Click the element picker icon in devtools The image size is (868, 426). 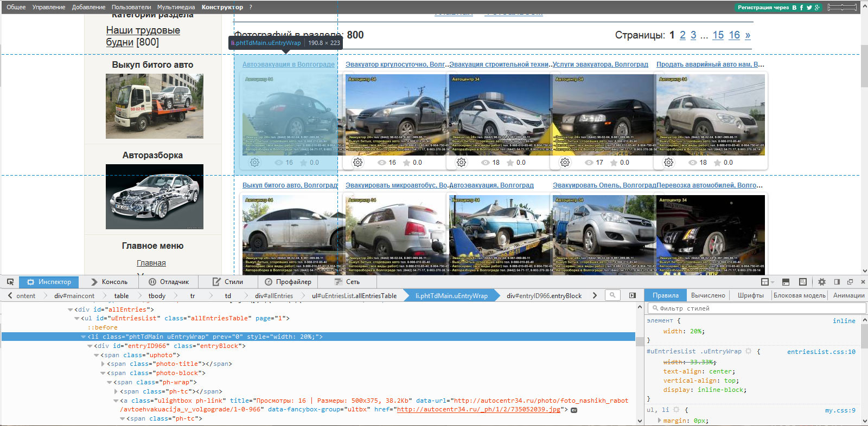[x=10, y=282]
